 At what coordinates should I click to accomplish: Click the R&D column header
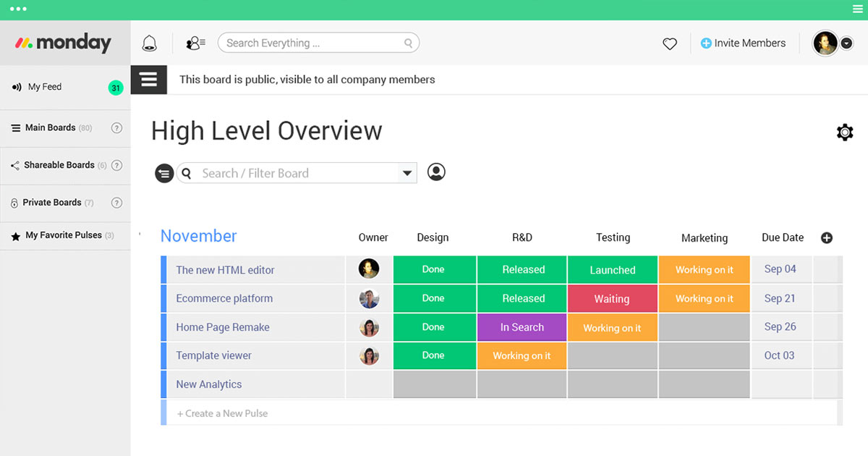tap(522, 237)
